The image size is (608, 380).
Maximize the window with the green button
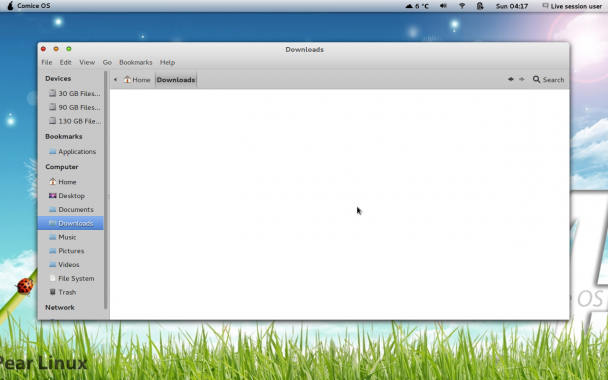(x=69, y=49)
